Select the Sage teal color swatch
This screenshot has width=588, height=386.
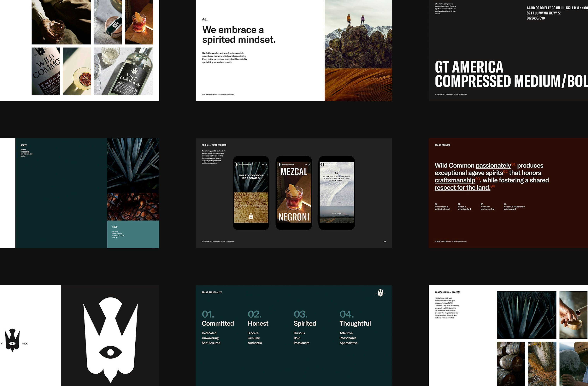click(x=133, y=234)
